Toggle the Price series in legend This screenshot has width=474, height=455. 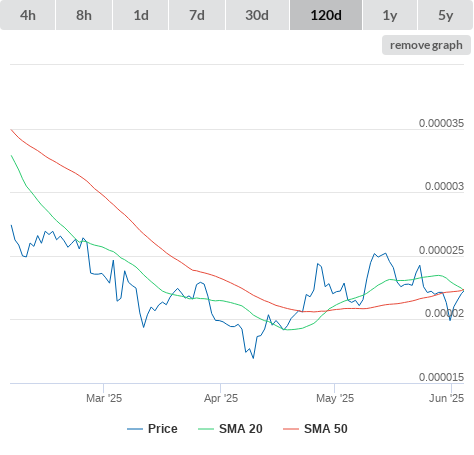(x=162, y=429)
